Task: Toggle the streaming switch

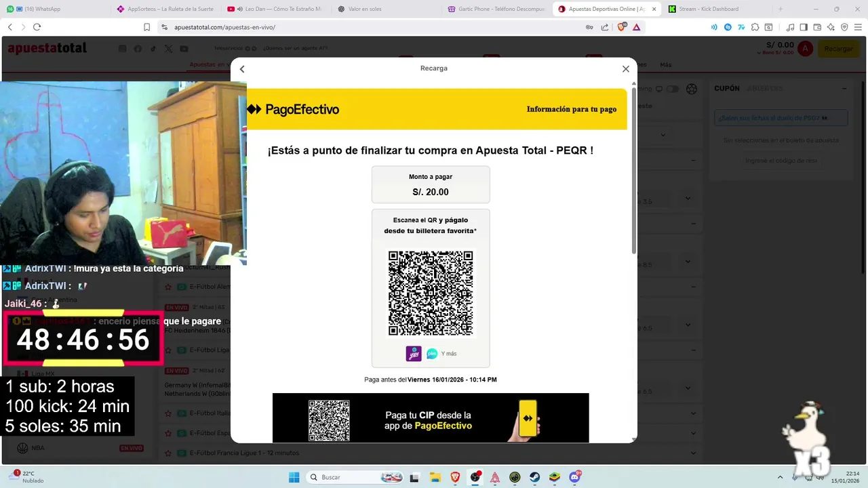Action: (673, 89)
